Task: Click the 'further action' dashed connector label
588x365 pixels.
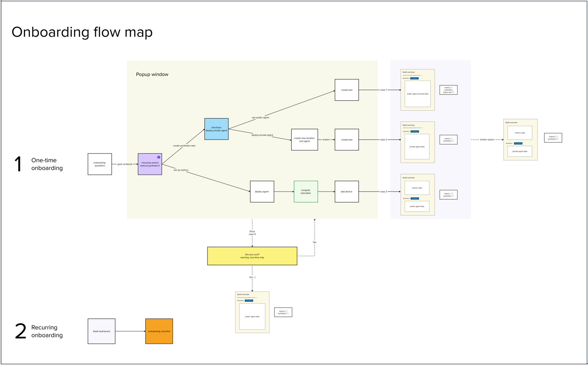Action: pos(487,140)
